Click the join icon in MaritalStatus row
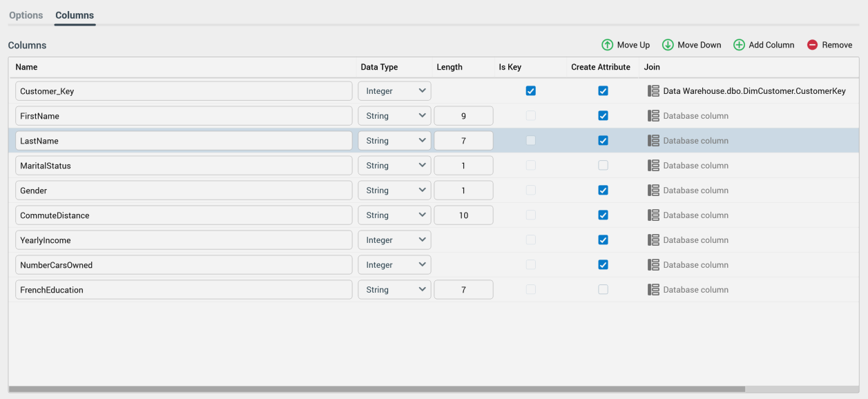The image size is (868, 399). click(x=653, y=166)
